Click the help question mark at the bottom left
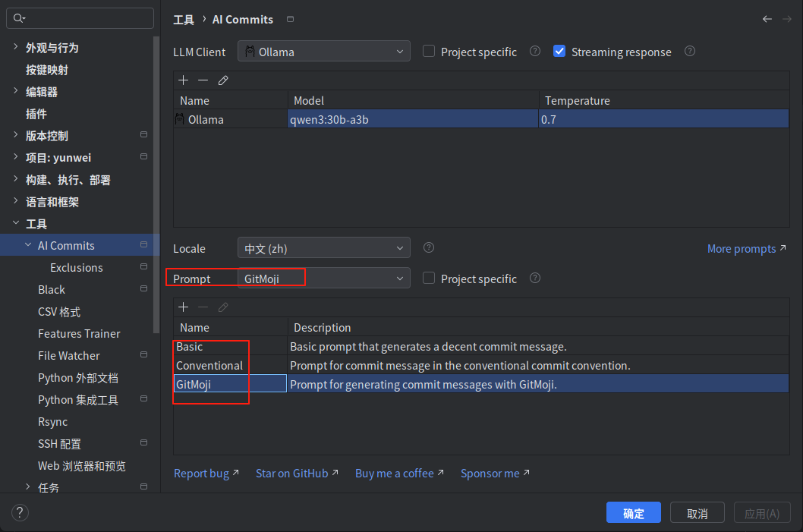Viewport: 803px width, 532px height. tap(20, 512)
